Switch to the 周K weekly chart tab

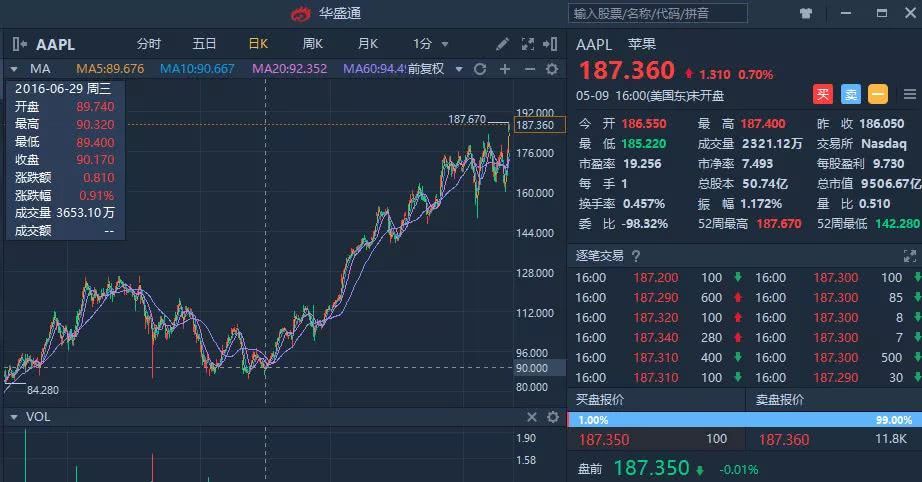click(x=312, y=44)
